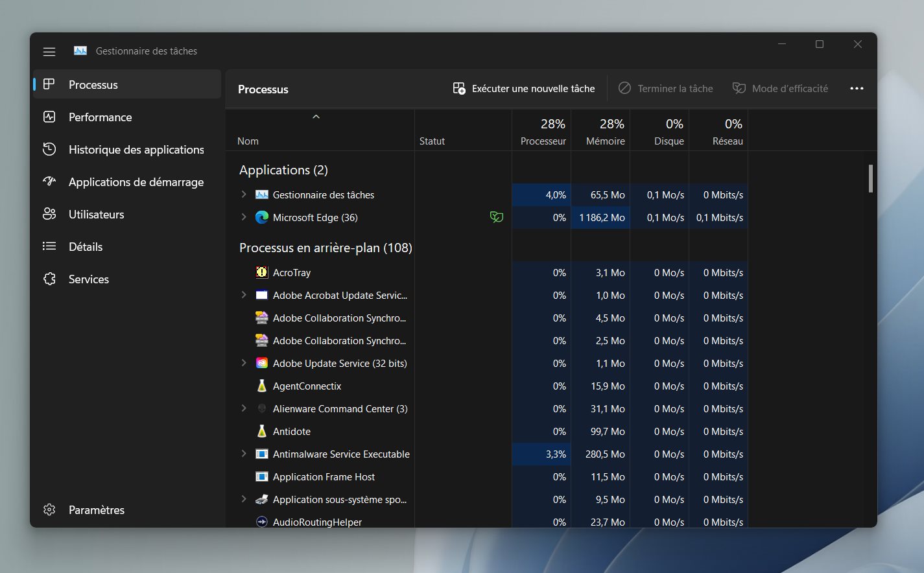Select the AcroTray process name
Screen dimensions: 924x573
[x=292, y=273]
